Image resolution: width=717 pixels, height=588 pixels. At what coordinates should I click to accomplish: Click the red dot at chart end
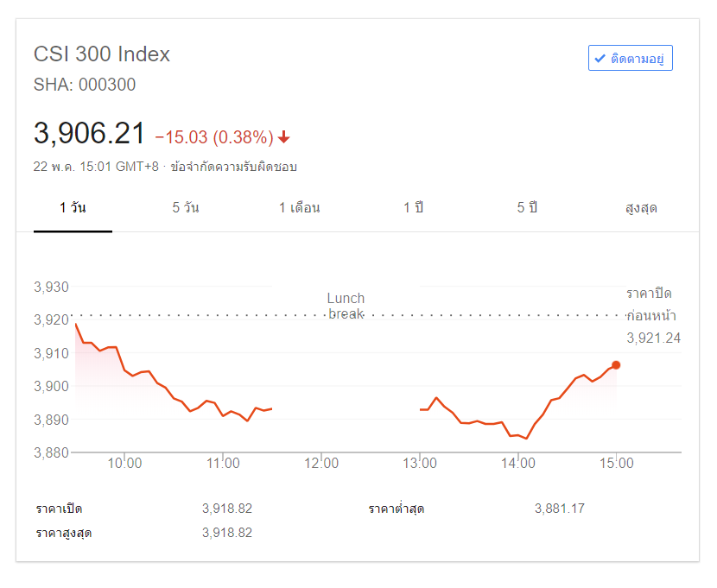616,364
